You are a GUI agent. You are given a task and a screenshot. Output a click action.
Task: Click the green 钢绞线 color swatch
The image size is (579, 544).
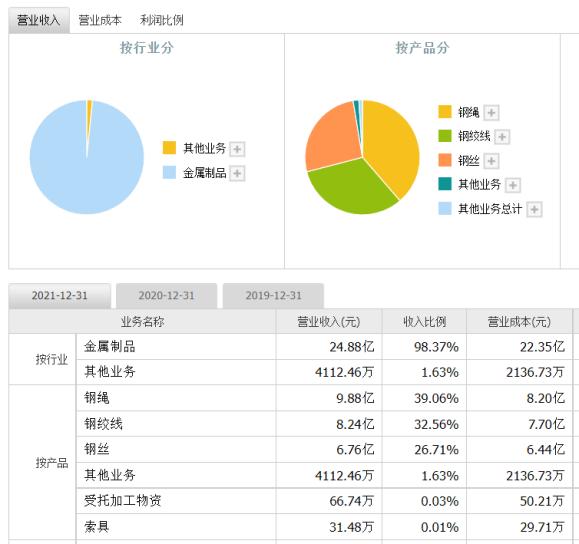[x=445, y=136]
